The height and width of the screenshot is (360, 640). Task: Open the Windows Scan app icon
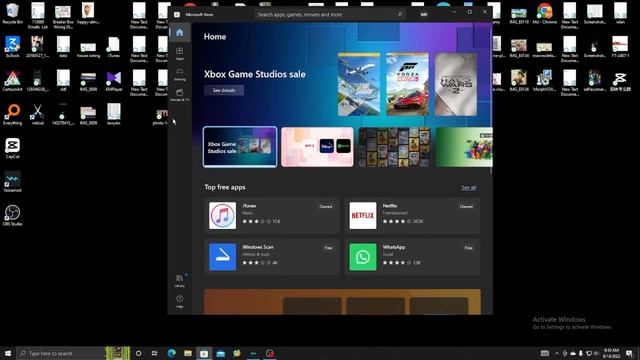click(x=222, y=257)
